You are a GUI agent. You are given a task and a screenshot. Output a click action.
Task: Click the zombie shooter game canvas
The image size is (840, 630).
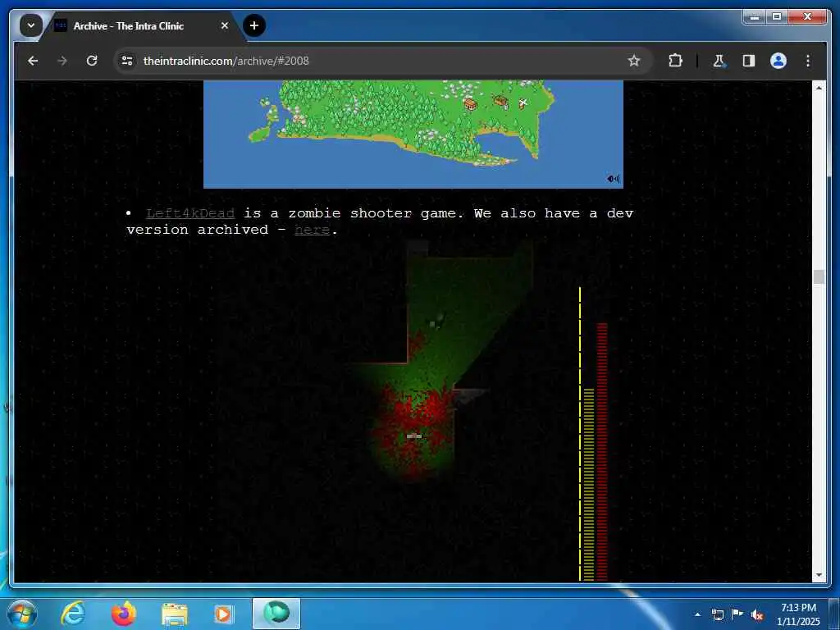point(413,410)
